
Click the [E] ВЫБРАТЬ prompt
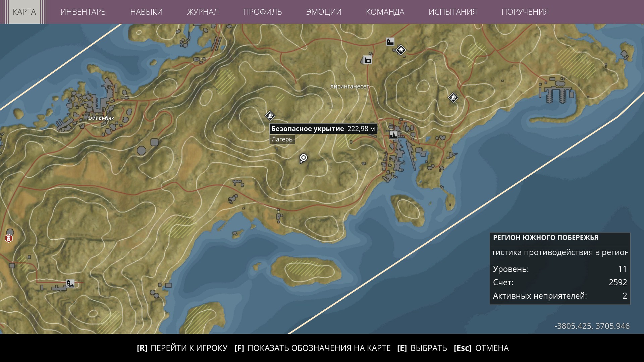[x=422, y=348]
